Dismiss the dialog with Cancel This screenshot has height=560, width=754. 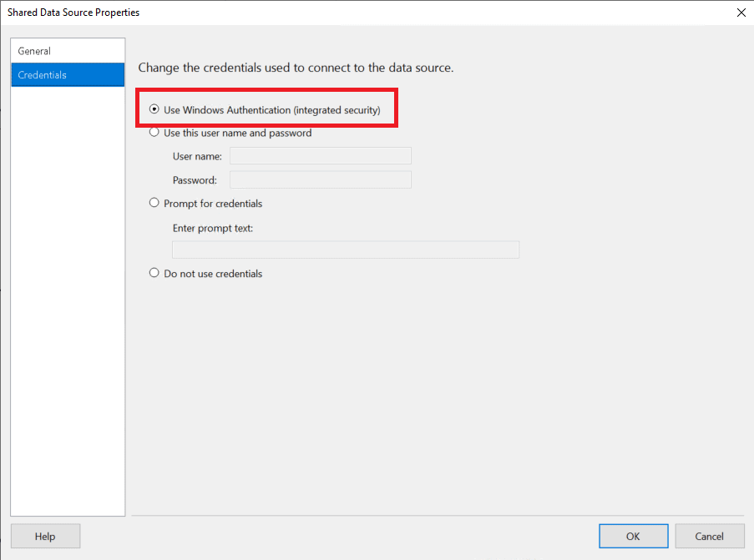click(709, 536)
